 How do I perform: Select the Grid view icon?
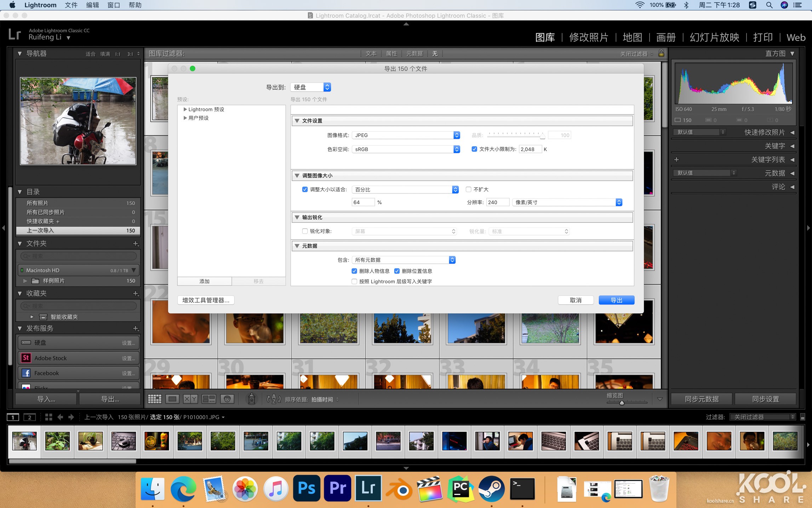155,399
